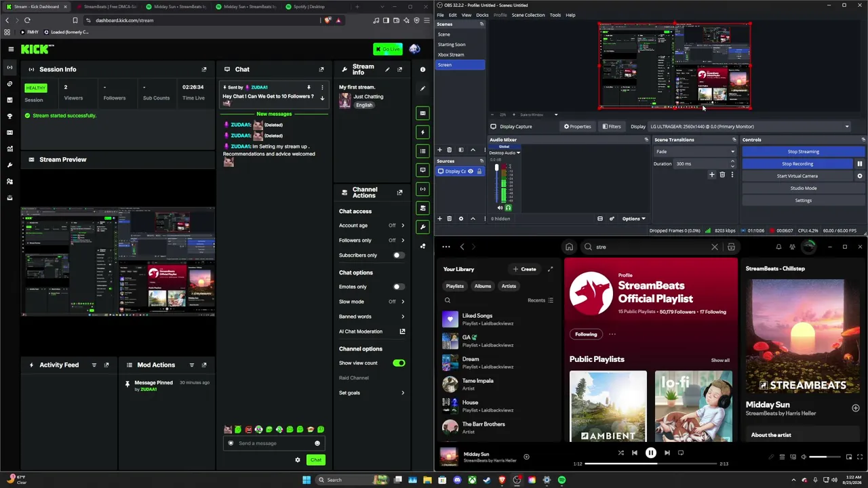Open the OBS Scene Collection menu
Viewport: 868px width, 488px height.
528,15
